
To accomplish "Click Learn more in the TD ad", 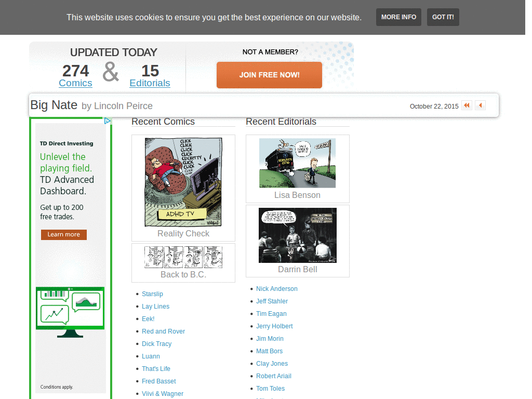I will pyautogui.click(x=64, y=234).
